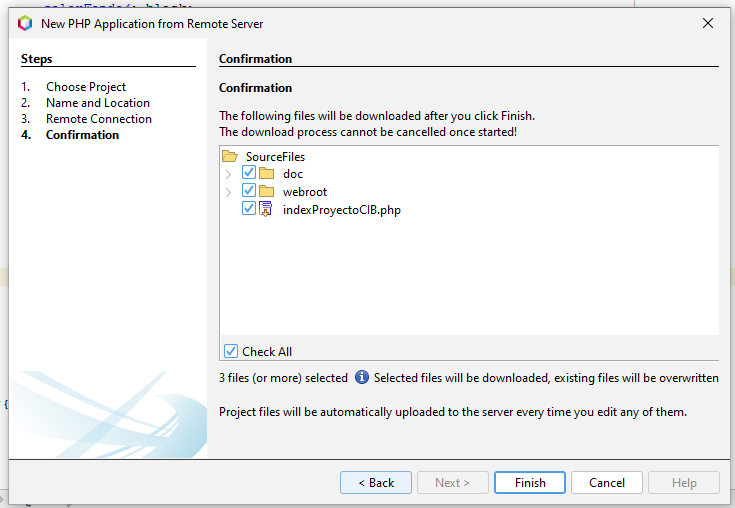Click the doc folder icon
The height and width of the screenshot is (508, 735).
pos(266,174)
